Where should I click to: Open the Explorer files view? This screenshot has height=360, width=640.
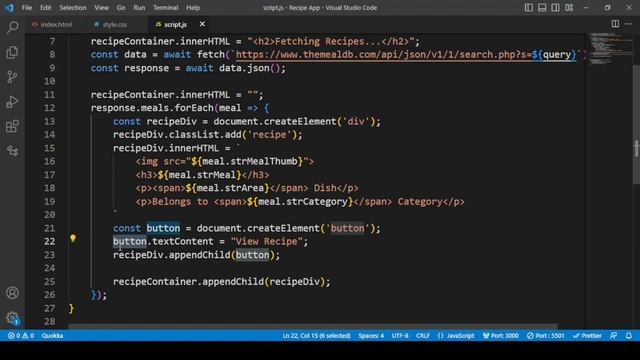pyautogui.click(x=12, y=52)
